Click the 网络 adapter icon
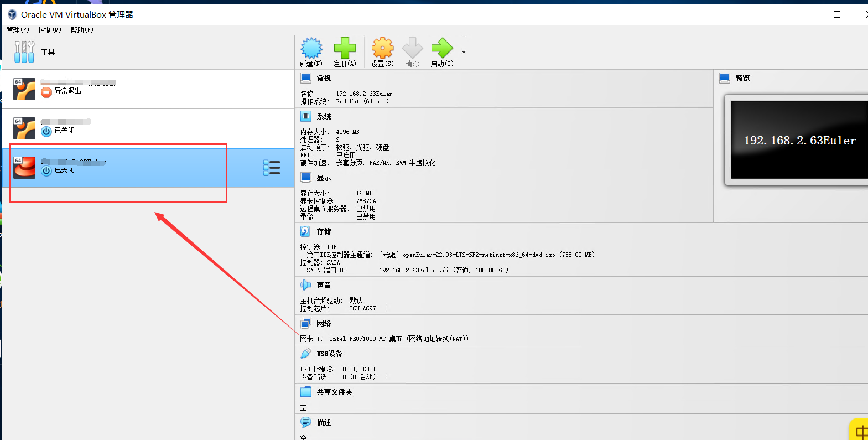This screenshot has height=440, width=868. click(x=306, y=323)
